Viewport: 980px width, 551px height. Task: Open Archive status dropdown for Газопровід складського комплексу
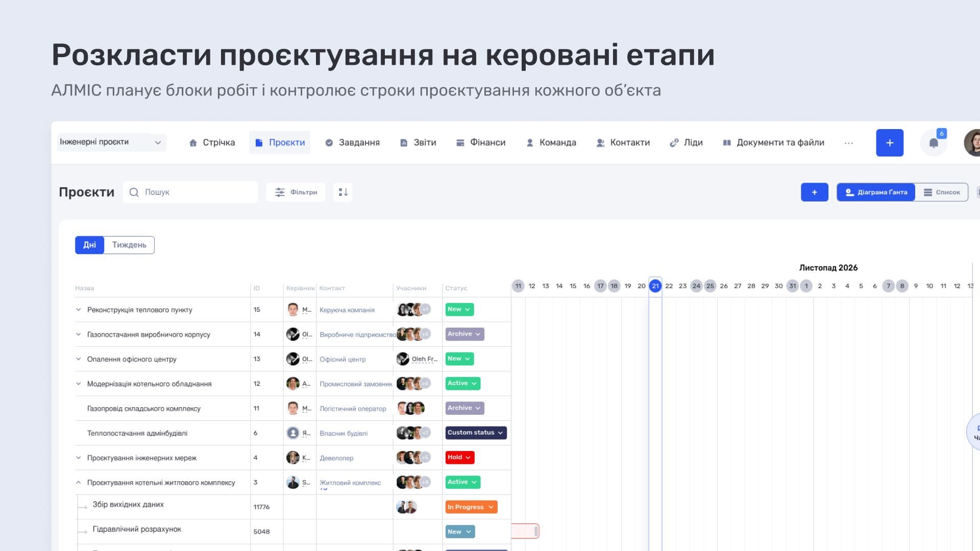(464, 408)
